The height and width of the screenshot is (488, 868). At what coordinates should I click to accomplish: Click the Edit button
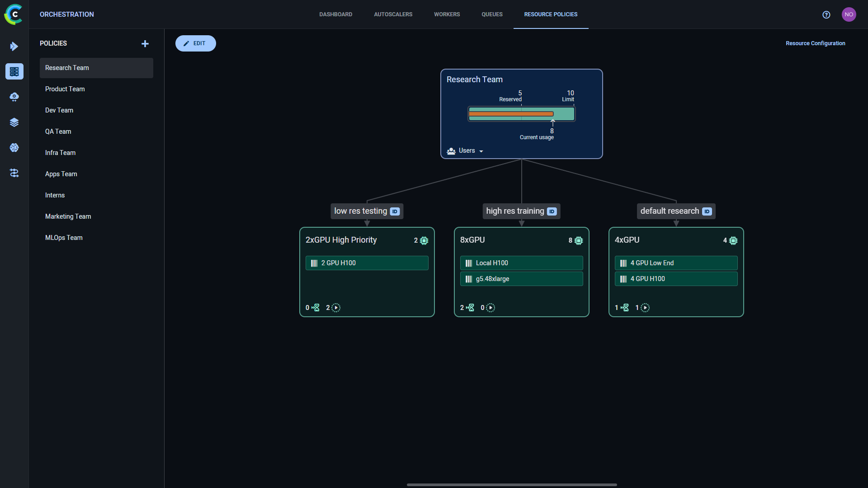pyautogui.click(x=195, y=43)
